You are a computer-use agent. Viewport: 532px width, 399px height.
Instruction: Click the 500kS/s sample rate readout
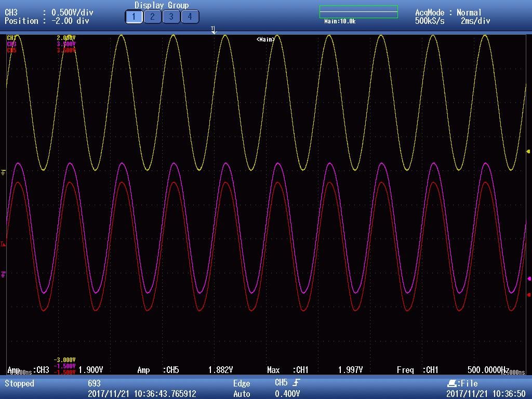(430, 21)
